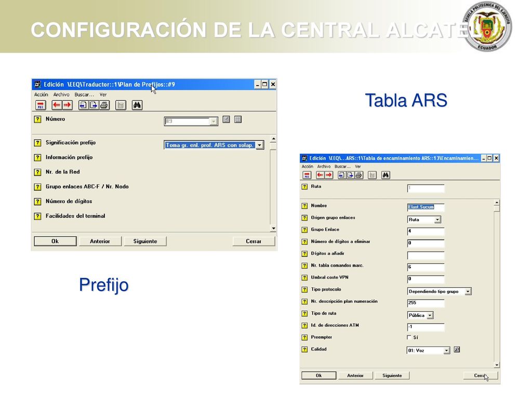Screen dimensions: 532x399
Task: Click Anterior in the ARS routing table window
Action: pyautogui.click(x=355, y=376)
